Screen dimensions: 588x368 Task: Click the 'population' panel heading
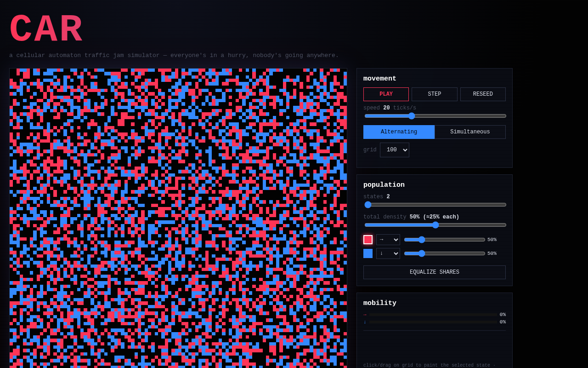[x=384, y=185]
